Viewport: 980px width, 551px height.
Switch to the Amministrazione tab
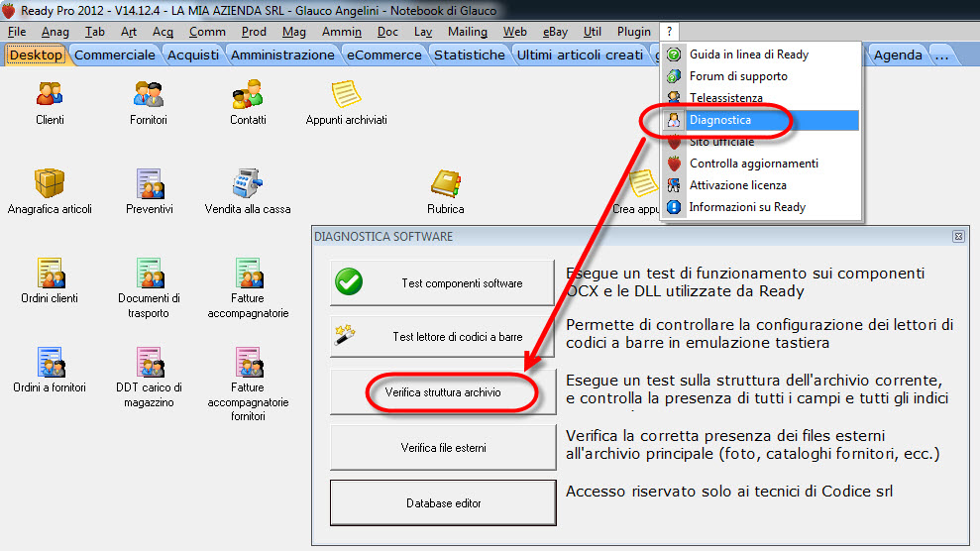click(x=282, y=55)
